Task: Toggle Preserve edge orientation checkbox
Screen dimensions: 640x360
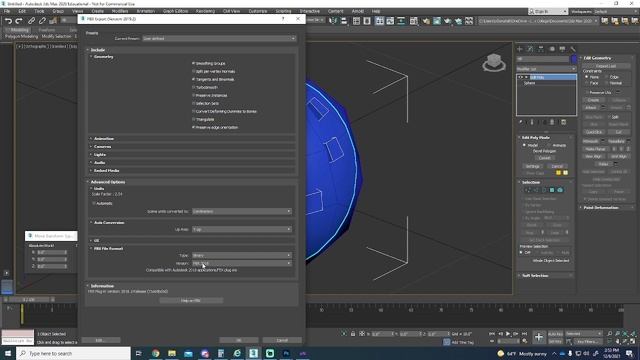Action: pos(193,127)
